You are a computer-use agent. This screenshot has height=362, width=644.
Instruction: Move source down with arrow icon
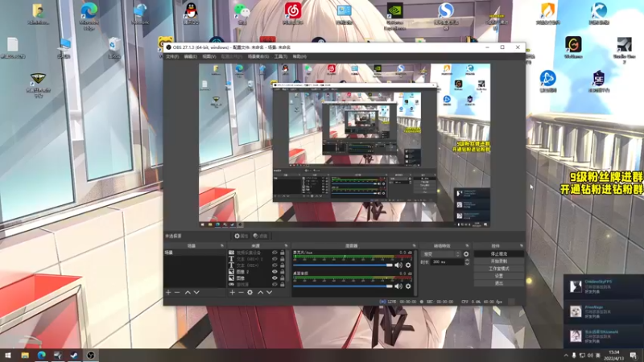(x=270, y=292)
